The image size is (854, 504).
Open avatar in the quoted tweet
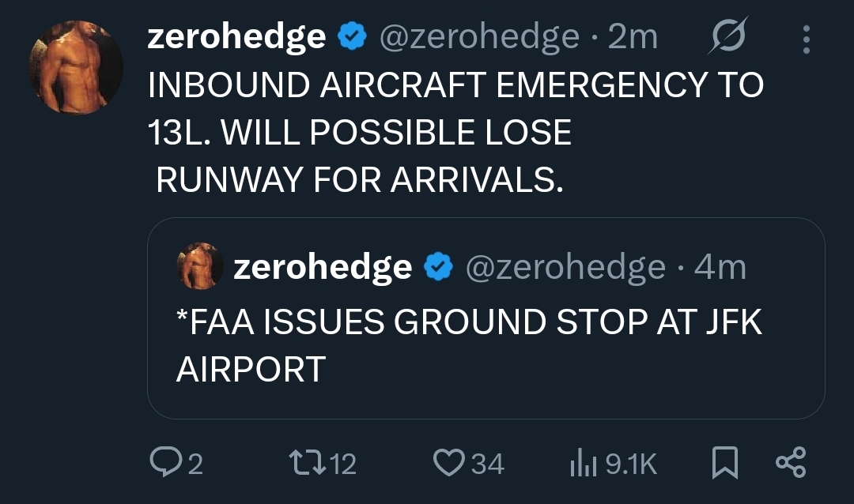(200, 266)
